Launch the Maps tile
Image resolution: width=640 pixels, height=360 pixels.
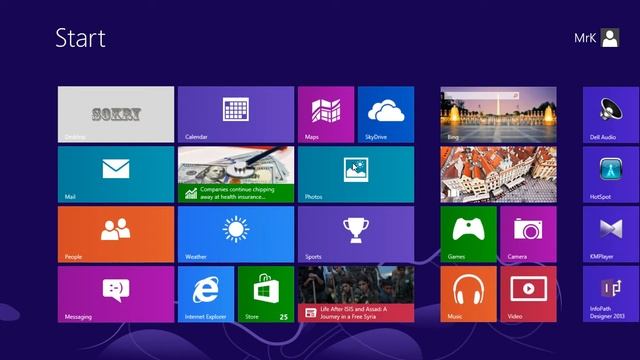tap(326, 114)
